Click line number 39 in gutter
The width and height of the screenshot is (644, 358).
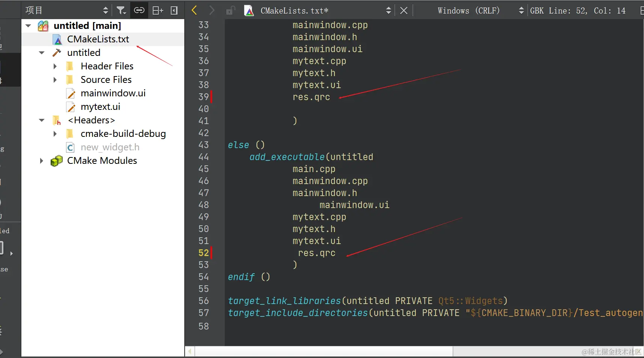[203, 97]
